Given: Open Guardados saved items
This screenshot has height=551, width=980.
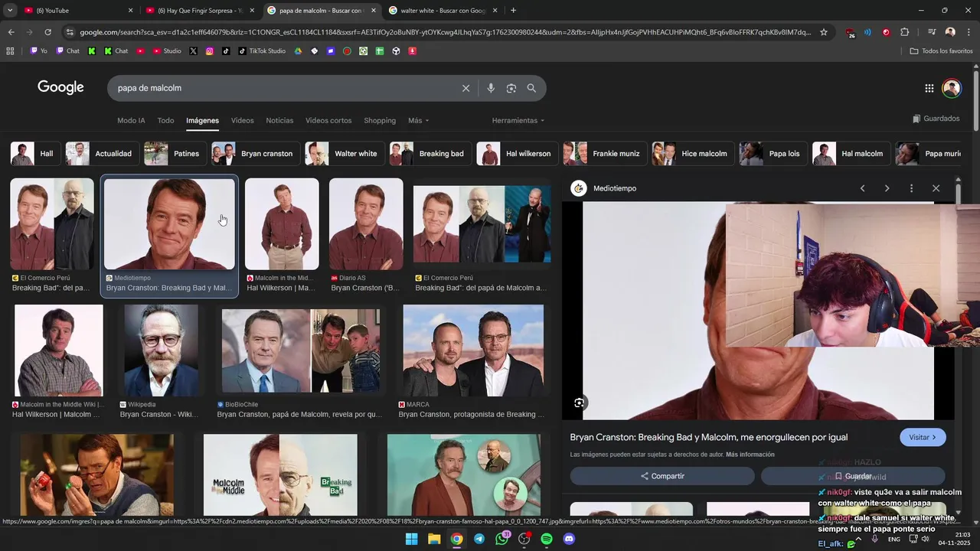Looking at the screenshot, I should coord(936,119).
